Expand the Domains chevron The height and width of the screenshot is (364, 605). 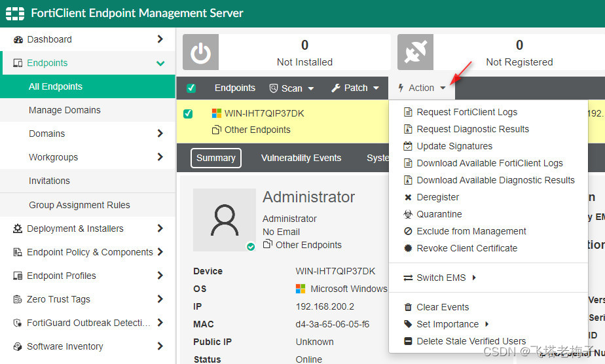coord(160,134)
